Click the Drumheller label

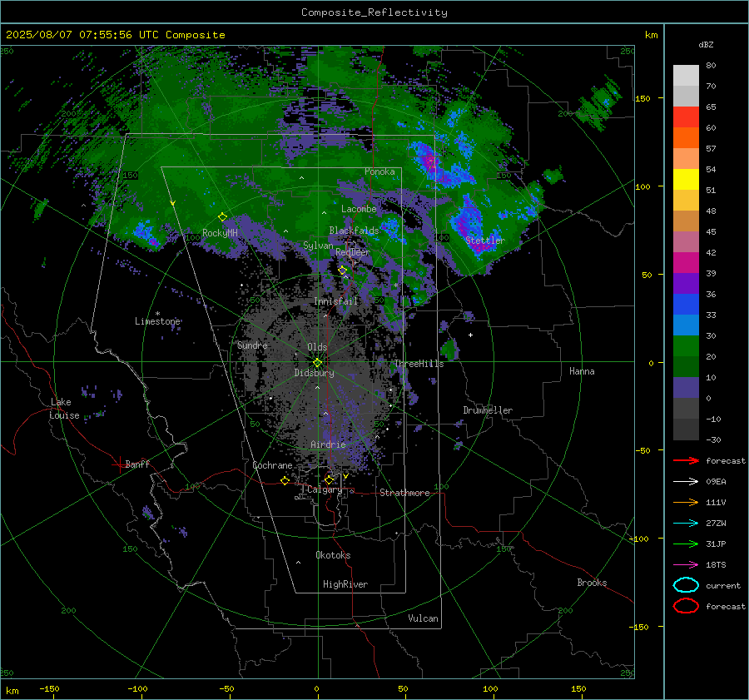(x=488, y=410)
